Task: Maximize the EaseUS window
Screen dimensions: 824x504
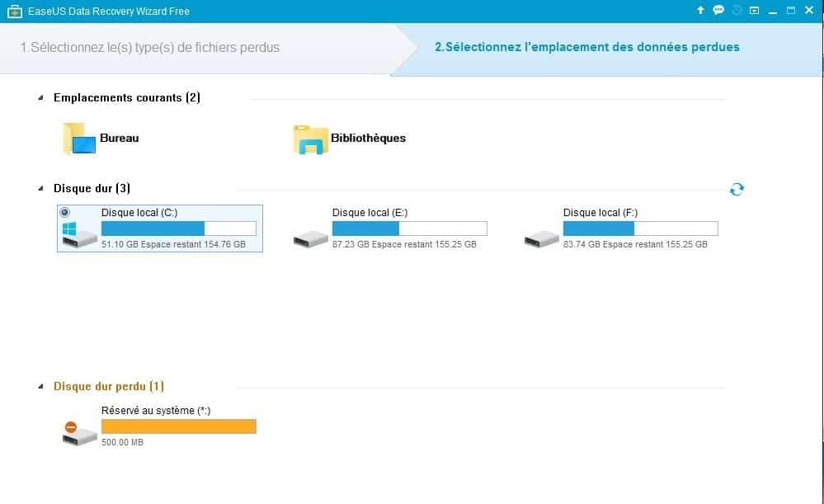Action: coord(791,11)
